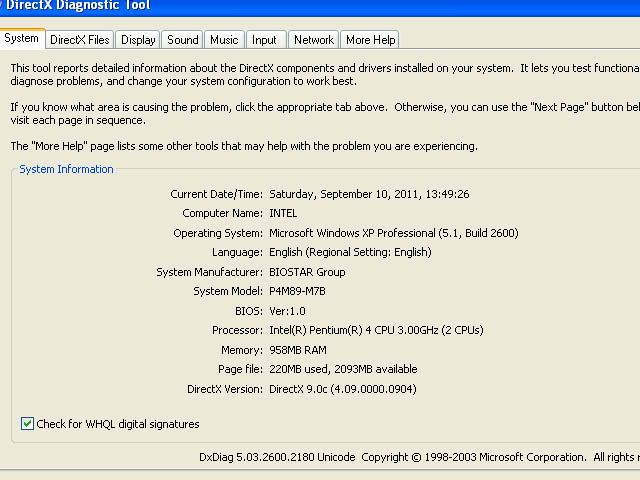Click the Language label

tap(237, 252)
